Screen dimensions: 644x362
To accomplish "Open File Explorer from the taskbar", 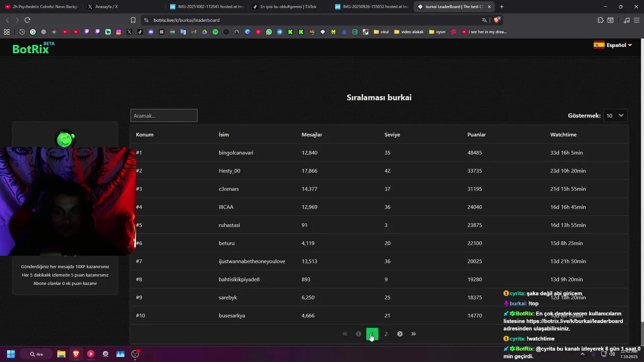I will (61, 354).
